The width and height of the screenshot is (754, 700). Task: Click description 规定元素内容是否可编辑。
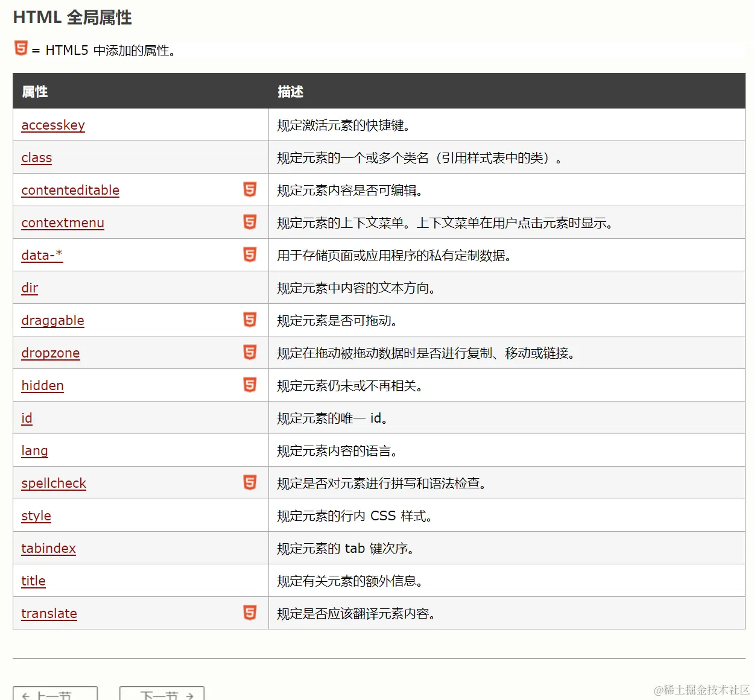click(350, 191)
